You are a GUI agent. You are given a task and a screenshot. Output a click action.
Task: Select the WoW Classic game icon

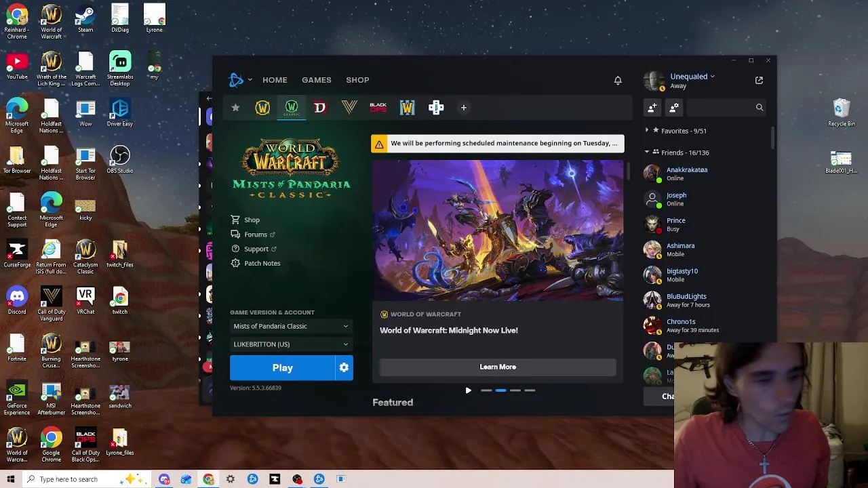coord(292,107)
